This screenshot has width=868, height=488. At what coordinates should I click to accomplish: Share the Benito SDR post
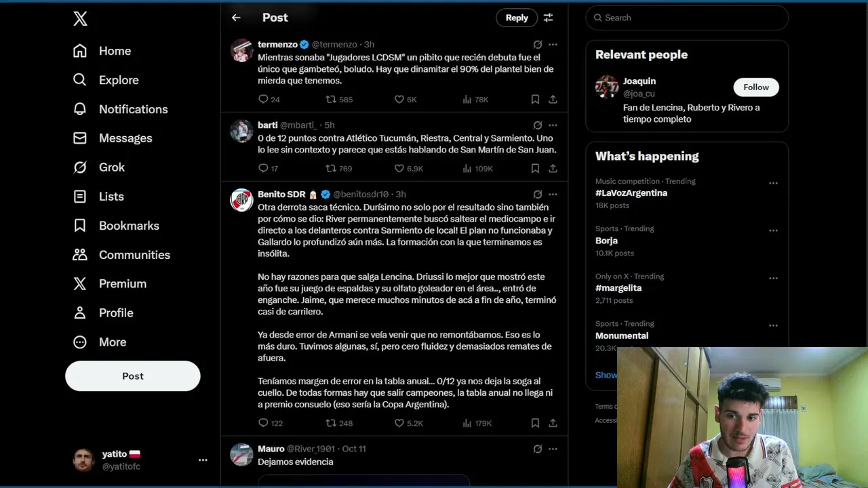(x=553, y=423)
